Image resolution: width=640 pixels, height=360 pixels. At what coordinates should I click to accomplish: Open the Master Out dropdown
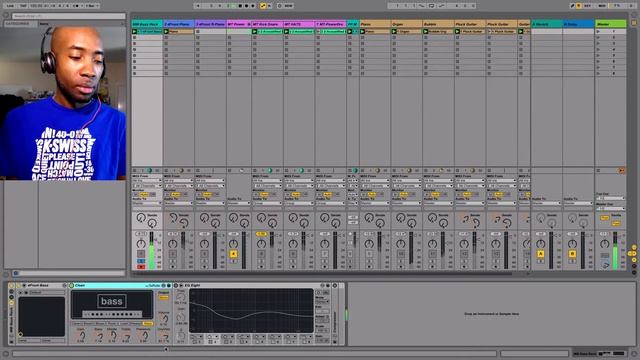610,208
